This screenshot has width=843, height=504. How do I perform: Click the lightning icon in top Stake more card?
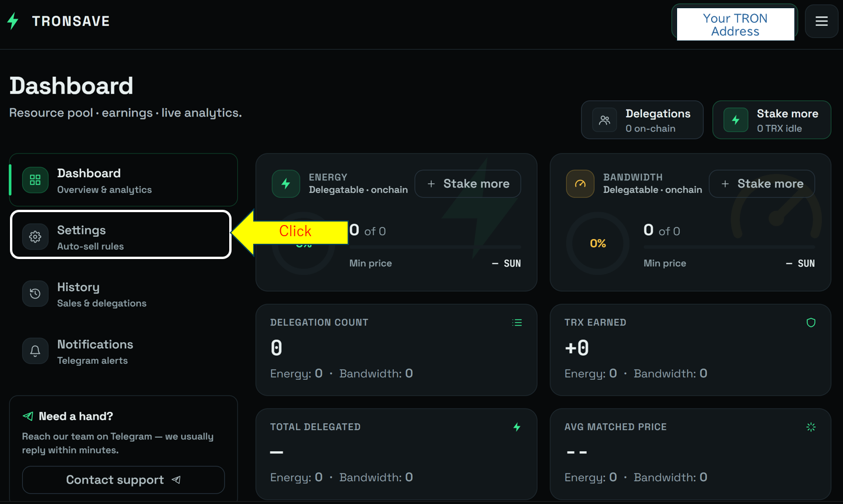click(x=736, y=120)
